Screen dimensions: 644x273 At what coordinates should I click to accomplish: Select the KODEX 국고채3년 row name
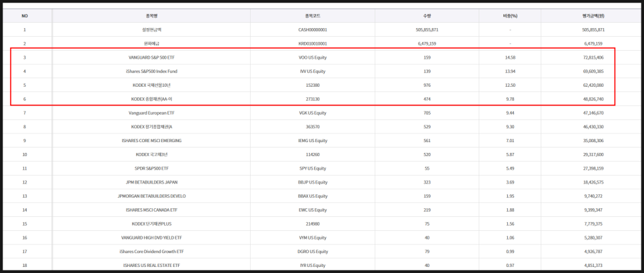pos(151,155)
